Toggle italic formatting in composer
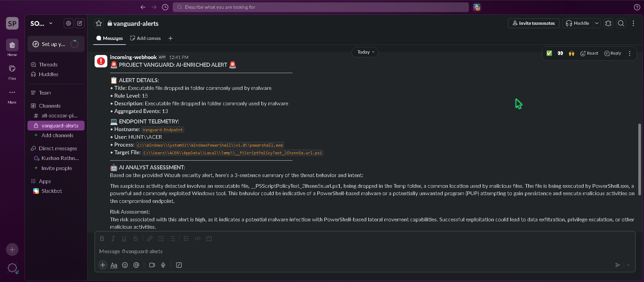644x282 pixels. coord(113,238)
